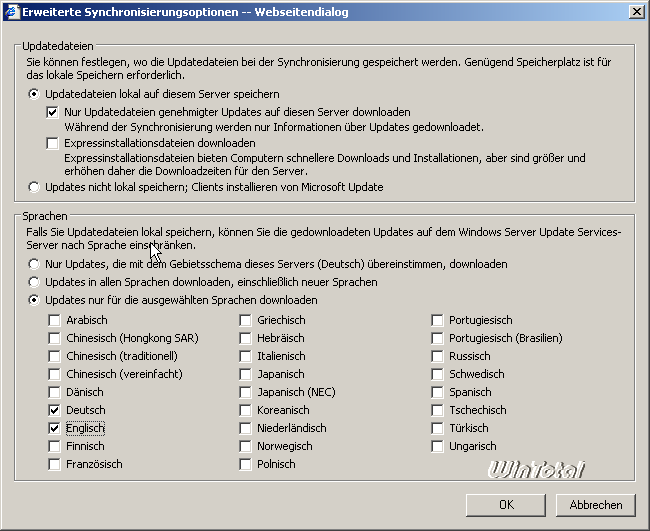Screen dimensions: 650x531
Task: Choose 'Nur Updates, die mit dem Gebietsschema' radio
Action: point(34,264)
